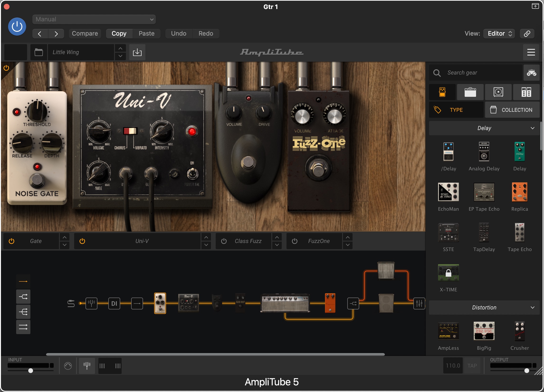Click the link icon next to View
544x392 pixels.
click(527, 33)
